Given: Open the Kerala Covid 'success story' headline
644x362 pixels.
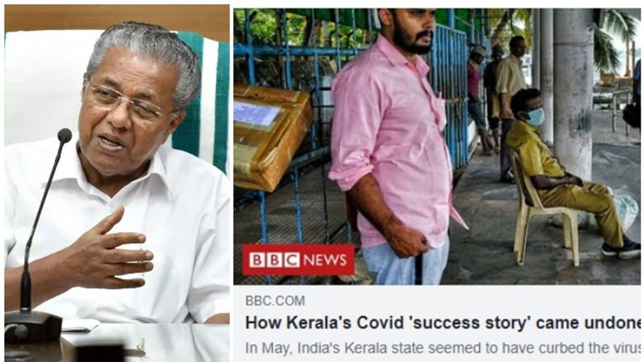Looking at the screenshot, I should [443, 323].
